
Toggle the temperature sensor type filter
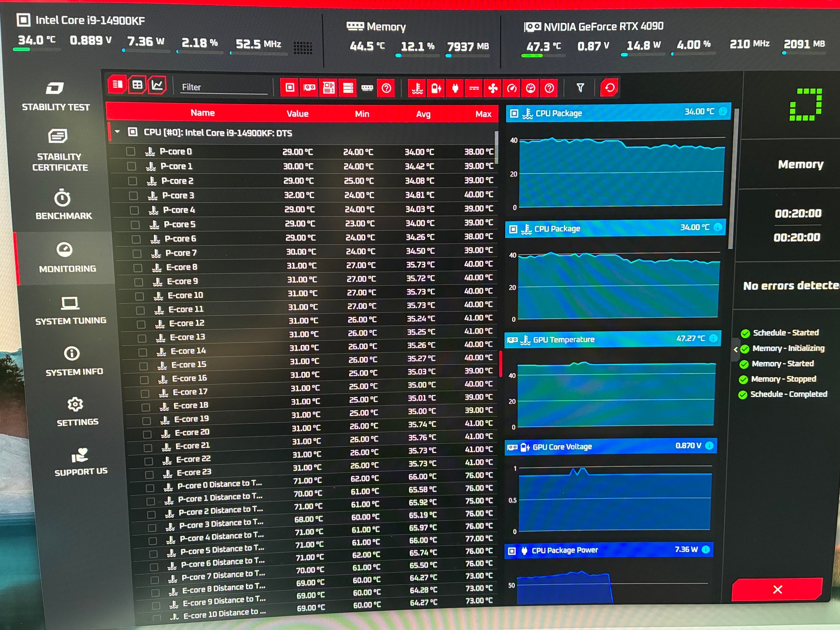tap(417, 88)
